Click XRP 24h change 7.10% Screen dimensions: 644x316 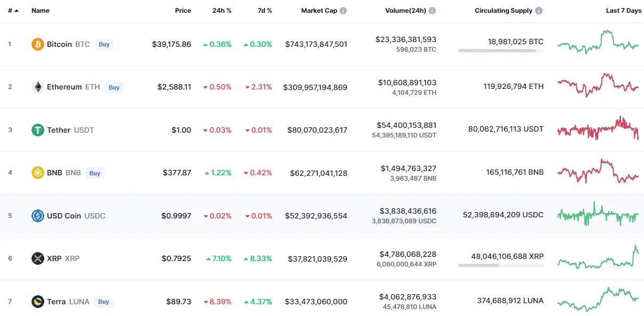[x=219, y=258]
